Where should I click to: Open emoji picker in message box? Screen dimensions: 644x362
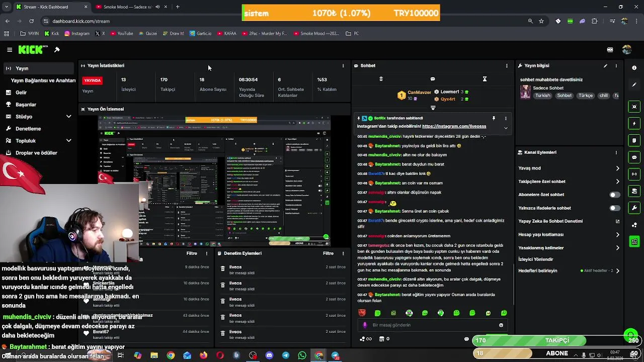[501, 325]
